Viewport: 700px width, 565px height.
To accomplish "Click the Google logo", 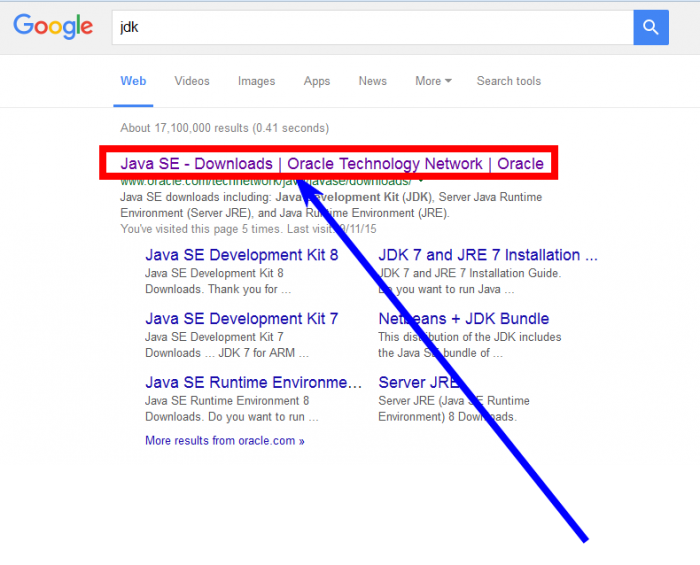I will tap(53, 26).
